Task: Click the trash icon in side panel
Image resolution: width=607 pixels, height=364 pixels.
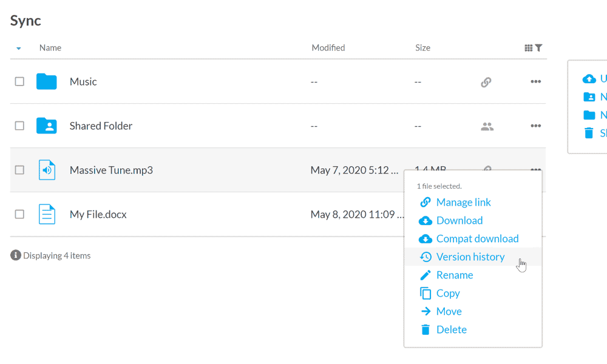Action: (x=589, y=133)
